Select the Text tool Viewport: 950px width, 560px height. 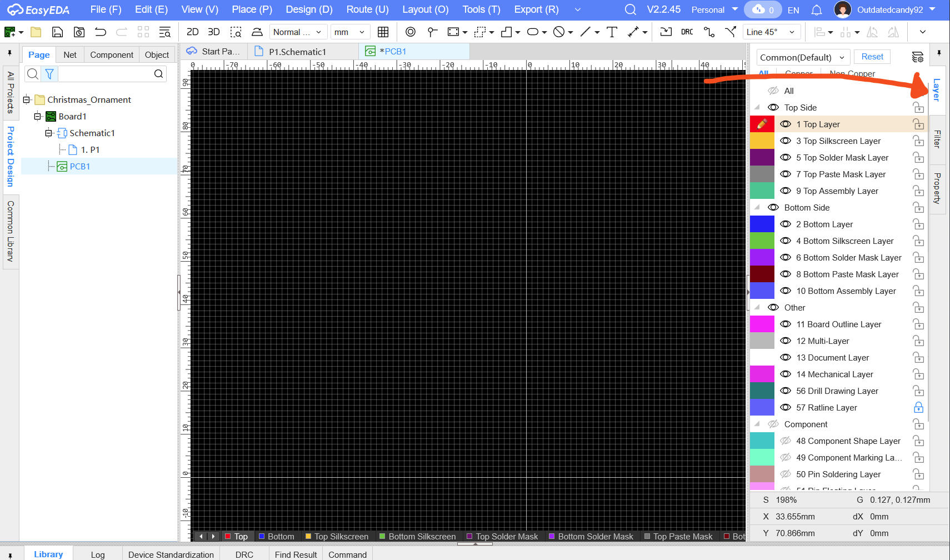[612, 32]
